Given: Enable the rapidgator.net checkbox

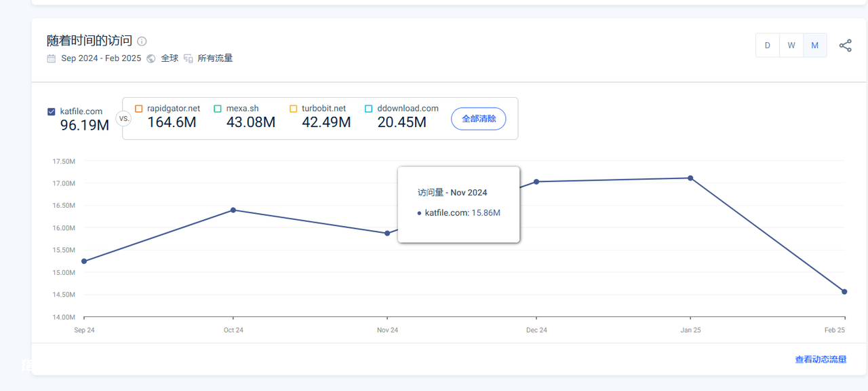Looking at the screenshot, I should pos(139,109).
